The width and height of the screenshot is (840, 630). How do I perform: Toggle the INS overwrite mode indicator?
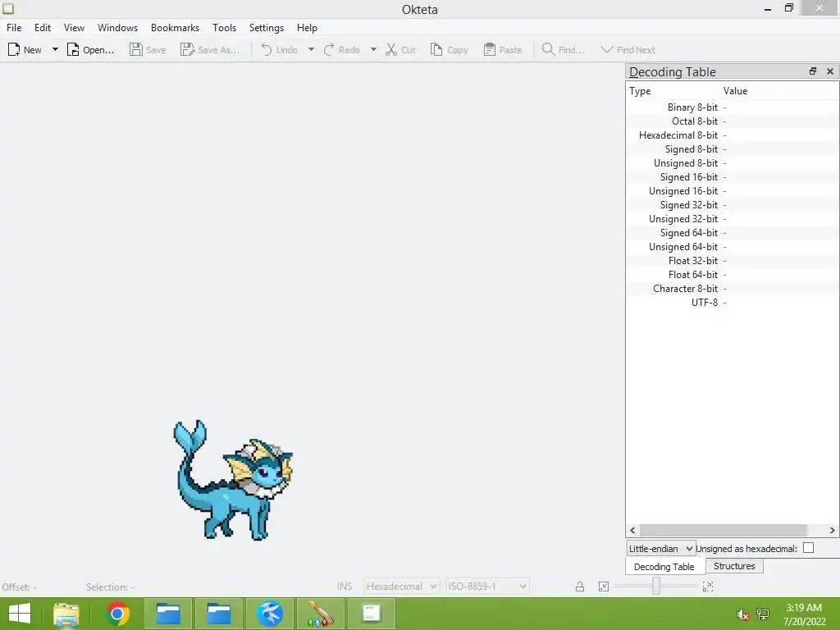(345, 586)
